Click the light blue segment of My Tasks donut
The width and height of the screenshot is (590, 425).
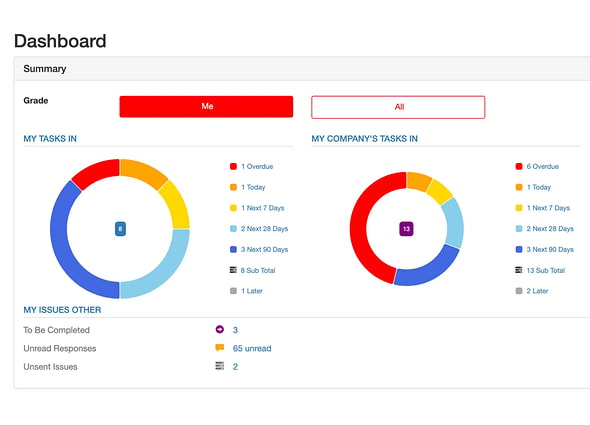tap(164, 273)
